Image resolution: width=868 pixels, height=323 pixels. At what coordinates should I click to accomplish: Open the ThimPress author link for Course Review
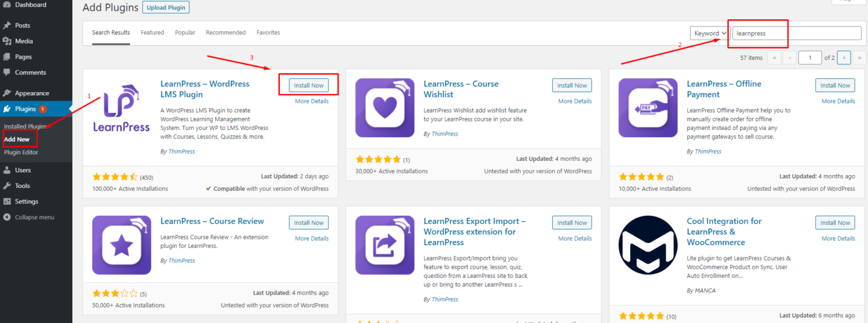click(x=181, y=261)
